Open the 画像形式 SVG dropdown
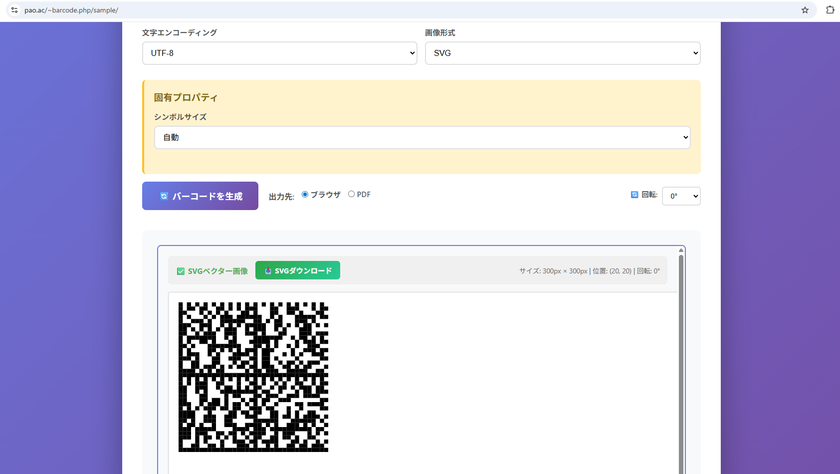840x474 pixels. 562,53
